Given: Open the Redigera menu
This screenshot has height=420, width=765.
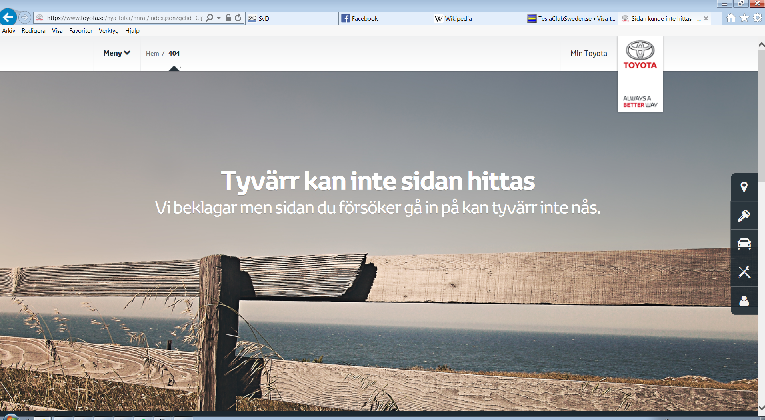Looking at the screenshot, I should click(x=33, y=31).
